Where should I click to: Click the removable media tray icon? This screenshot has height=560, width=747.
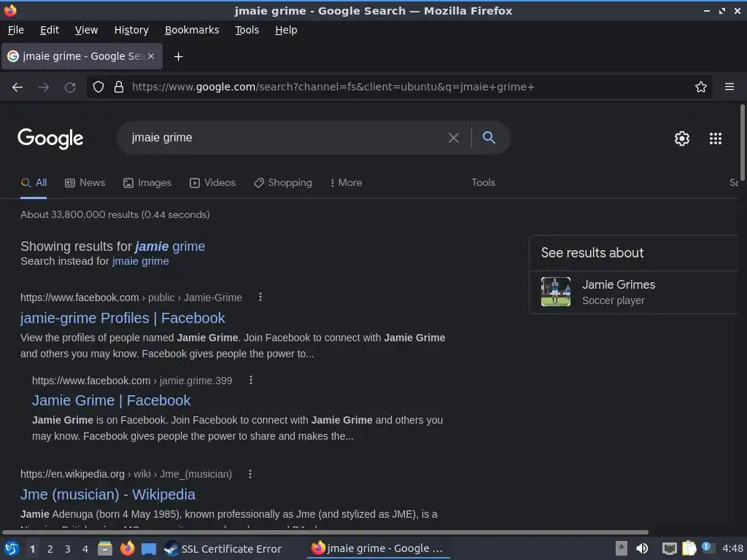[x=621, y=548]
